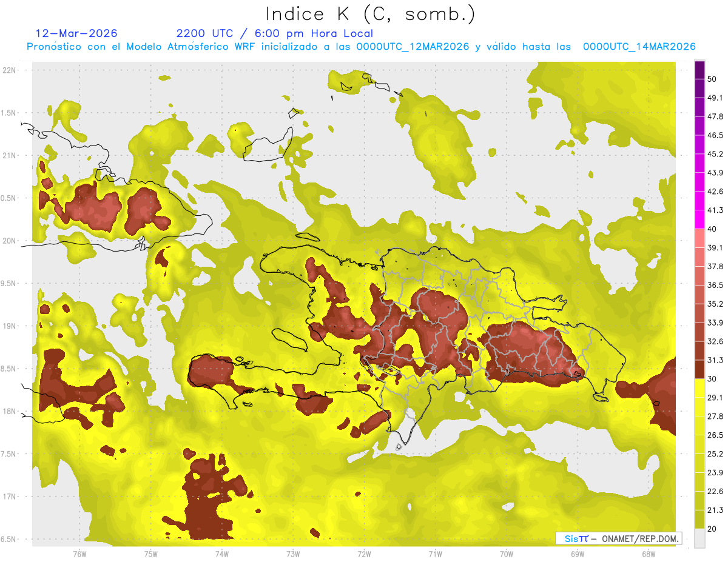
Task: Click the '35.2' colorbar label
Action: click(x=715, y=304)
